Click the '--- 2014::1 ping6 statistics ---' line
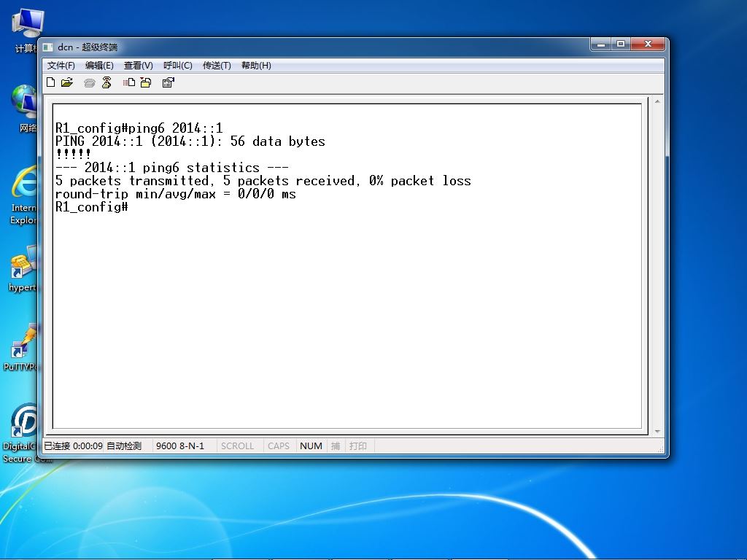This screenshot has height=560, width=747. (x=172, y=168)
